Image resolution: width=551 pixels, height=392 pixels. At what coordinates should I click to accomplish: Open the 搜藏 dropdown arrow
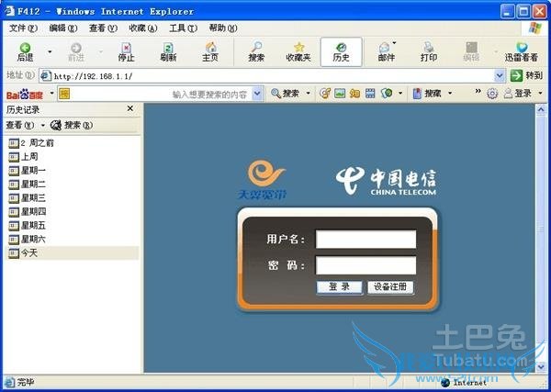[x=450, y=94]
